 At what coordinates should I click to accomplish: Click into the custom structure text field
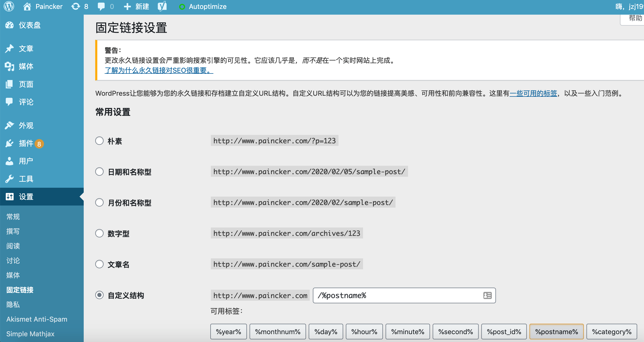[398, 295]
